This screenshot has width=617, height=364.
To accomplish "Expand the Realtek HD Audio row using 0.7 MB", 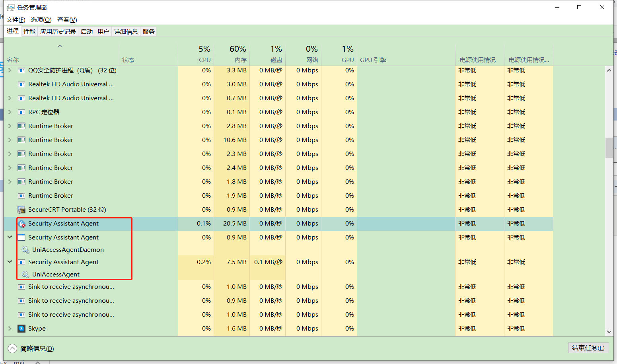I will 10,98.
